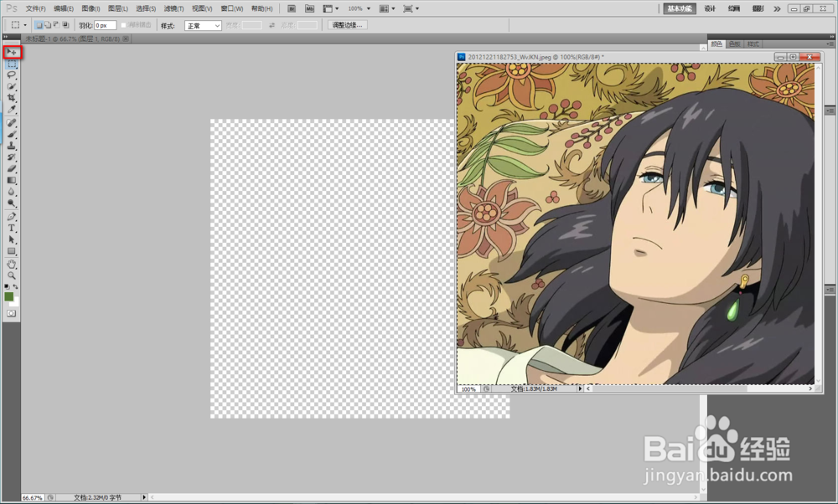Select the Clone Stamp tool
Viewport: 838px width, 504px height.
[12, 146]
